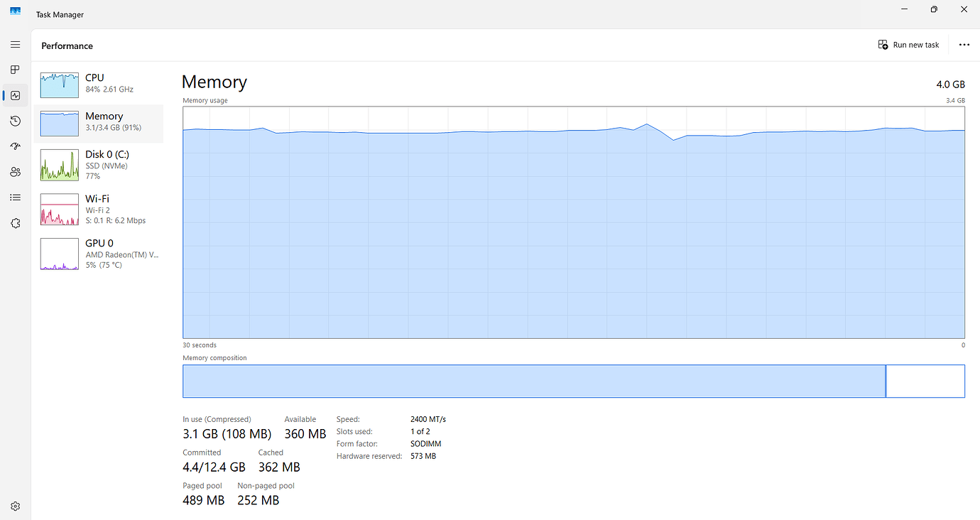
Task: Click the Speed value 2400 MT/s
Action: pos(428,419)
